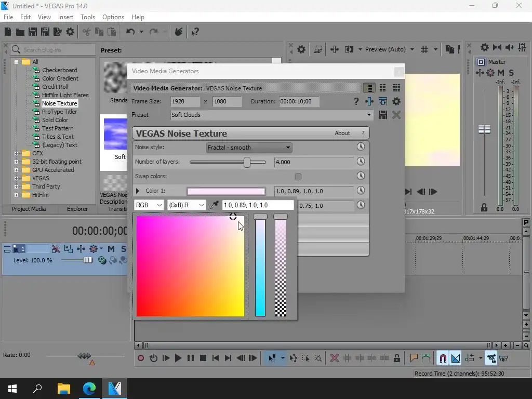Image resolution: width=532 pixels, height=399 pixels.
Task: Click track Automation Settings gear icon
Action: click(x=94, y=249)
